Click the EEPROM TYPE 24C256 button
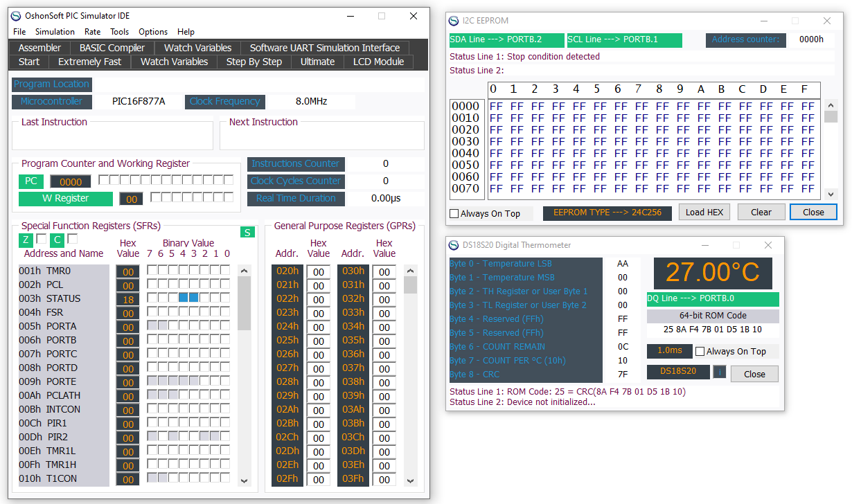Screen dimensions: 852x504 607,213
